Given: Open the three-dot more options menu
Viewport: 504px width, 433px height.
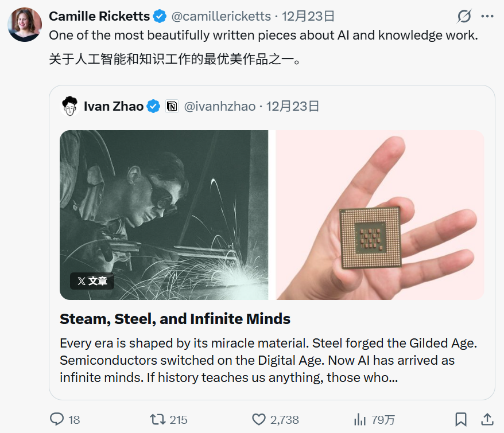Looking at the screenshot, I should tap(487, 17).
